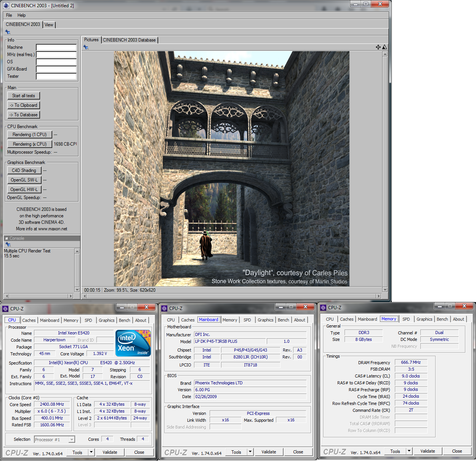Screen dimensions: 476x461
Task: Click the CINEBENCH app icon in title bar
Action: 6,5
